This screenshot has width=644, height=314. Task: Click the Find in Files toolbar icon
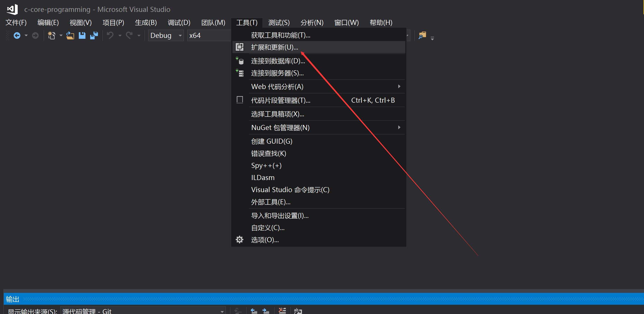(x=422, y=36)
